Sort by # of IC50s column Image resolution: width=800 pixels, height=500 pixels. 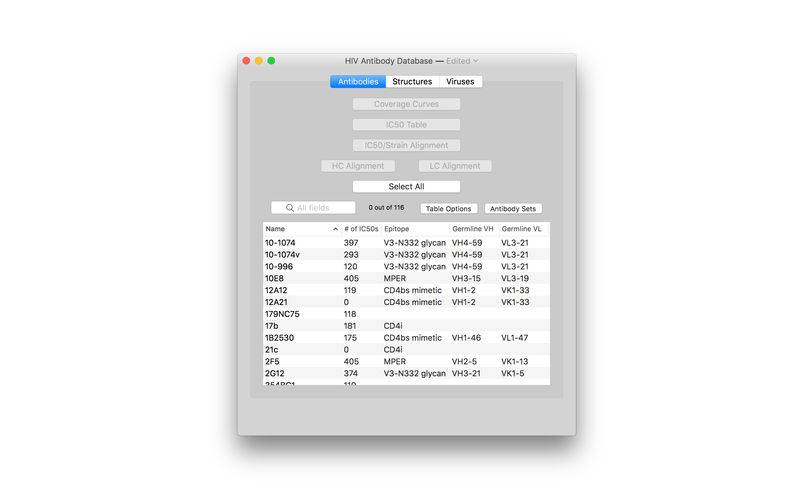(x=361, y=229)
